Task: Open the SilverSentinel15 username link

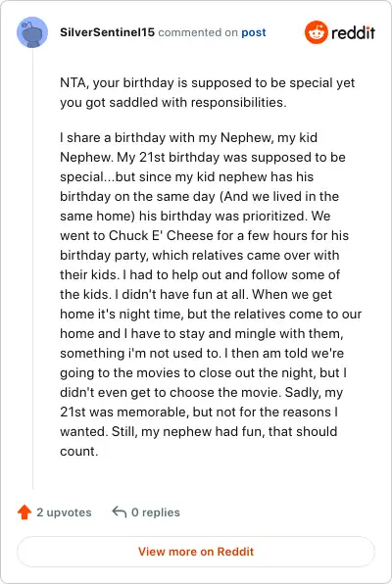Action: tap(108, 32)
